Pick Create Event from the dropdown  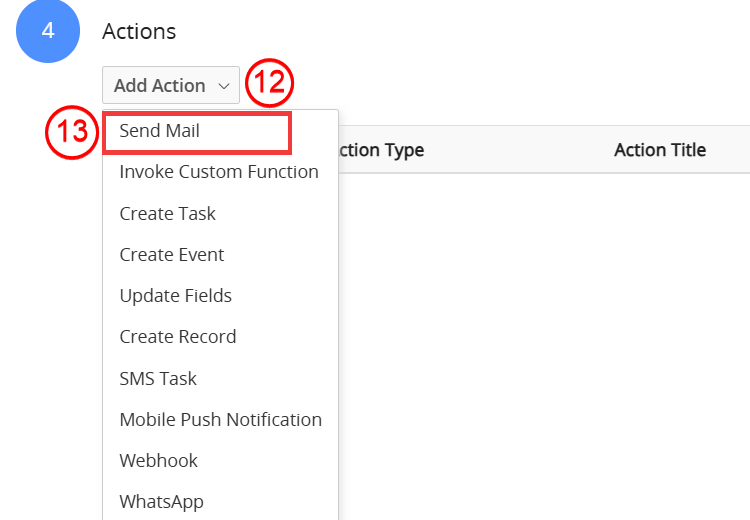[172, 254]
